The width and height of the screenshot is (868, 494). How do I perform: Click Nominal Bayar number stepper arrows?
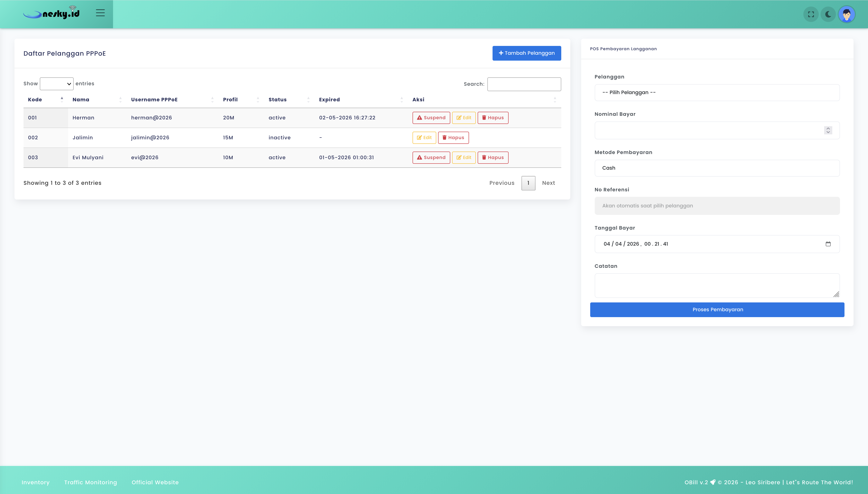pos(828,130)
